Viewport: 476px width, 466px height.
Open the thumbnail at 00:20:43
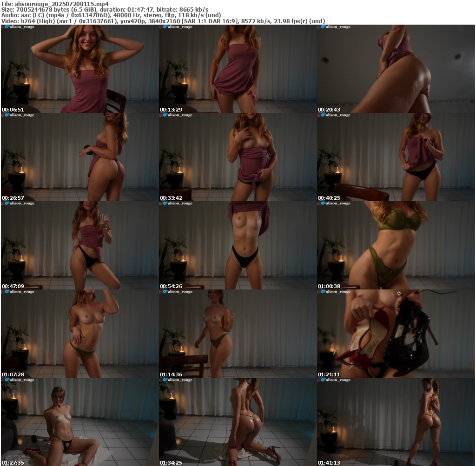[396, 69]
